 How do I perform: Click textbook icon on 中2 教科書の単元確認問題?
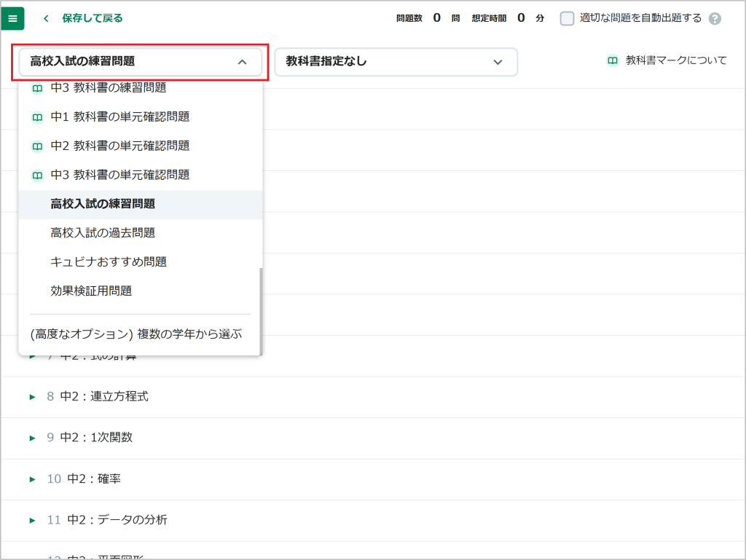(x=37, y=146)
